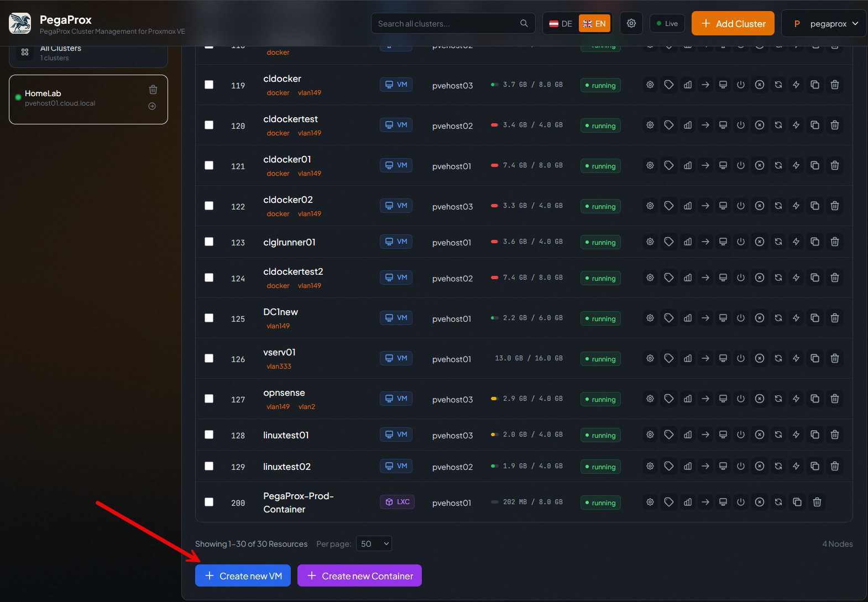Select the HomeLab cluster card

click(88, 100)
